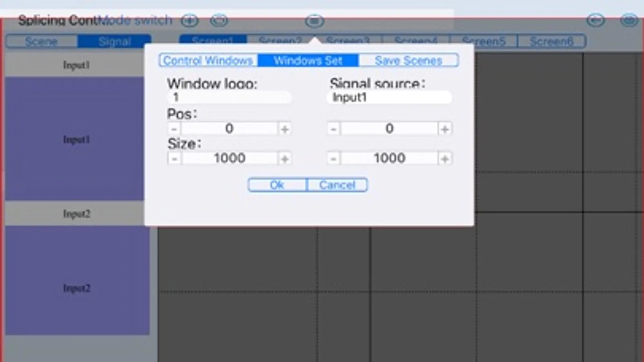Click the Mode switch label

[135, 20]
